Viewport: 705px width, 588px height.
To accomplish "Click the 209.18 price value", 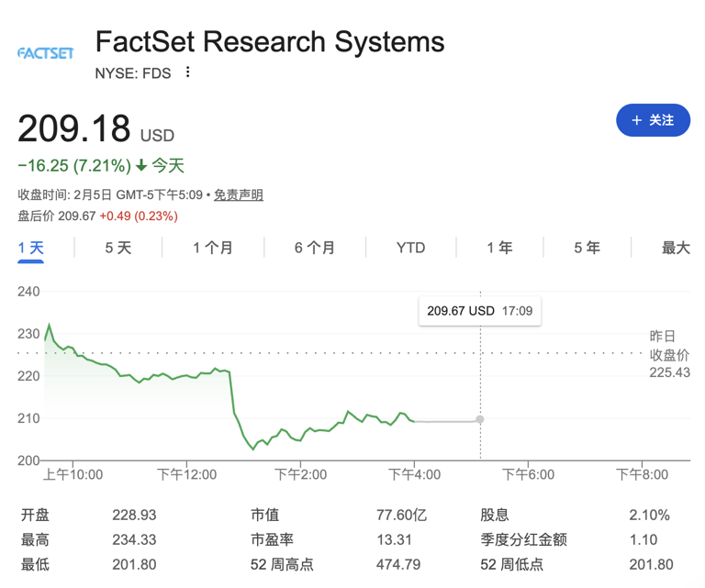I will point(74,128).
